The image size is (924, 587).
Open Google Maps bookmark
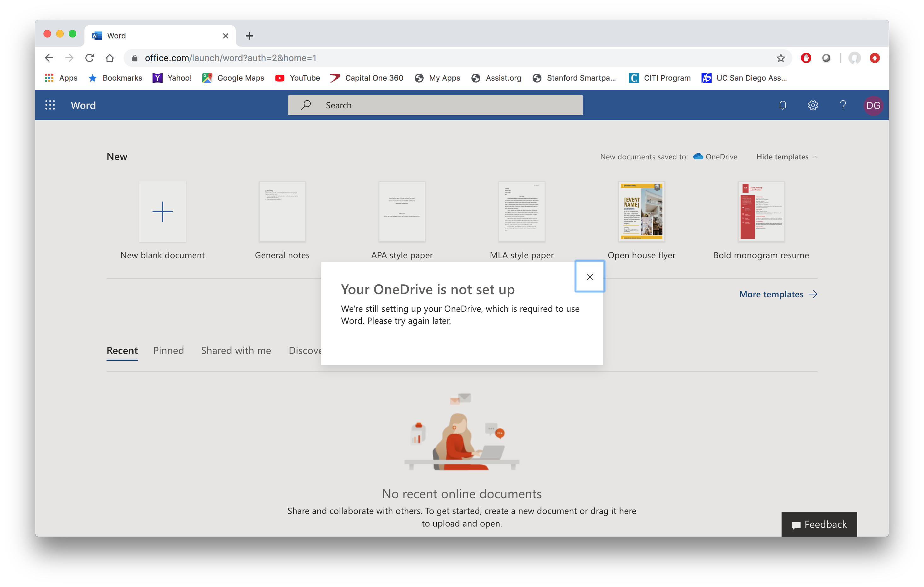point(233,78)
